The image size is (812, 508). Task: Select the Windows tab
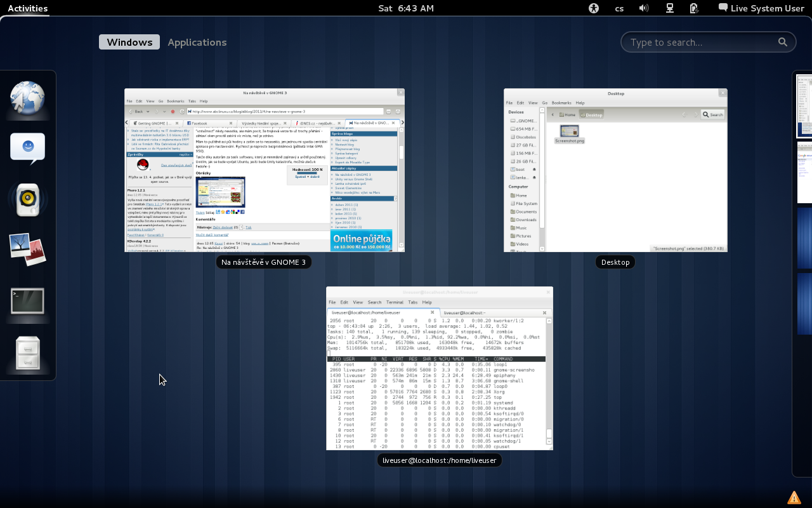click(x=129, y=42)
